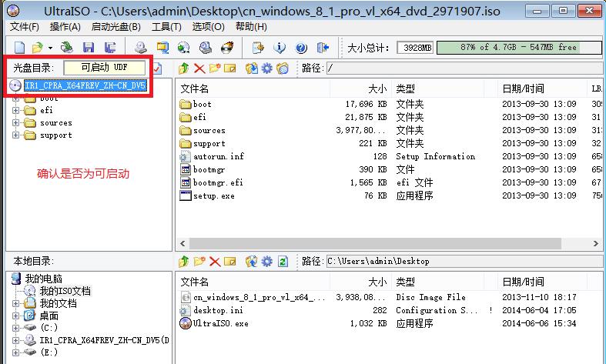
Task: Click the 可启动 UDF boot type button
Action: pos(105,68)
